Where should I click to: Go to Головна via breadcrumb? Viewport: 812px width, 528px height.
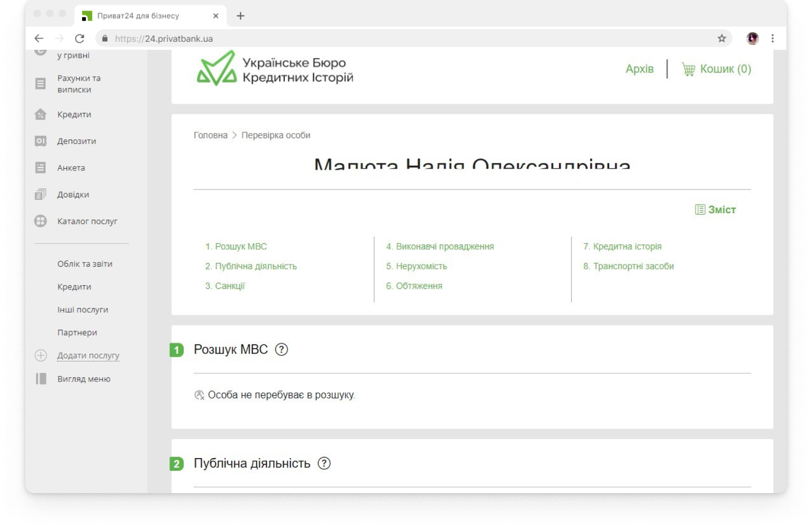pos(210,135)
